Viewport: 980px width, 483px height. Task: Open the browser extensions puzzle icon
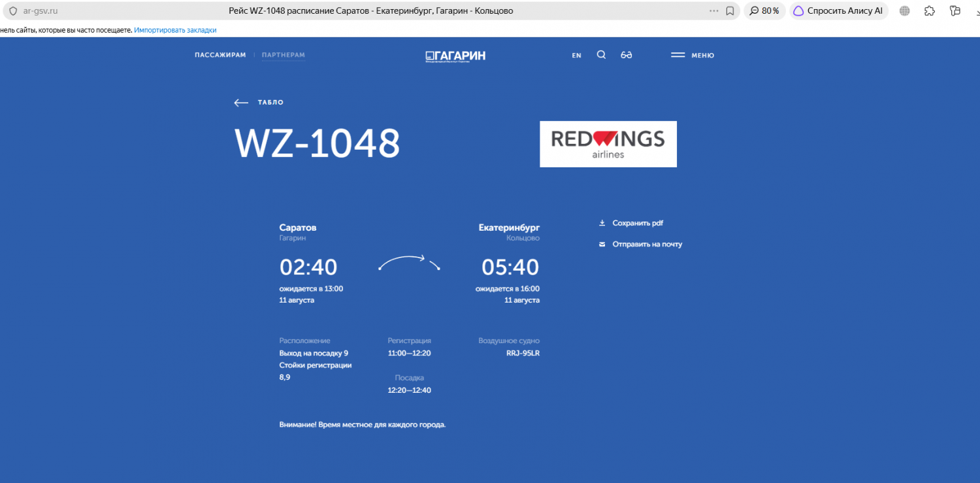click(930, 11)
